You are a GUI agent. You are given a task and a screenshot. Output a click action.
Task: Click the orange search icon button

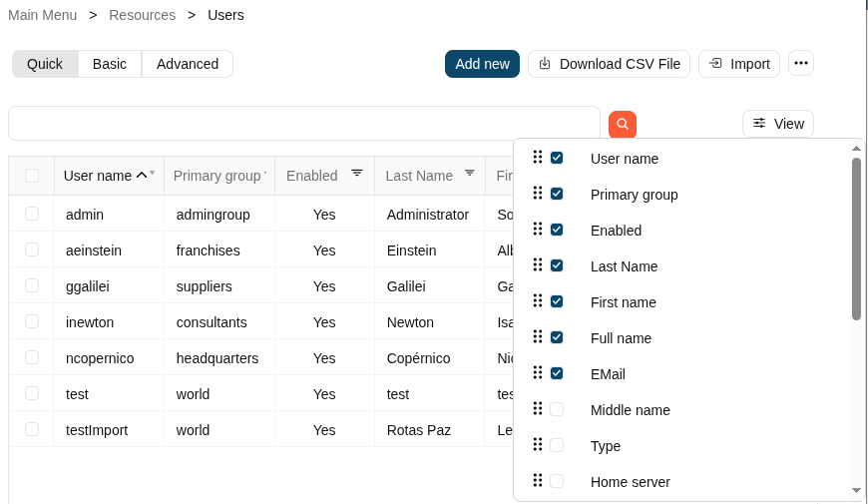[x=623, y=125]
